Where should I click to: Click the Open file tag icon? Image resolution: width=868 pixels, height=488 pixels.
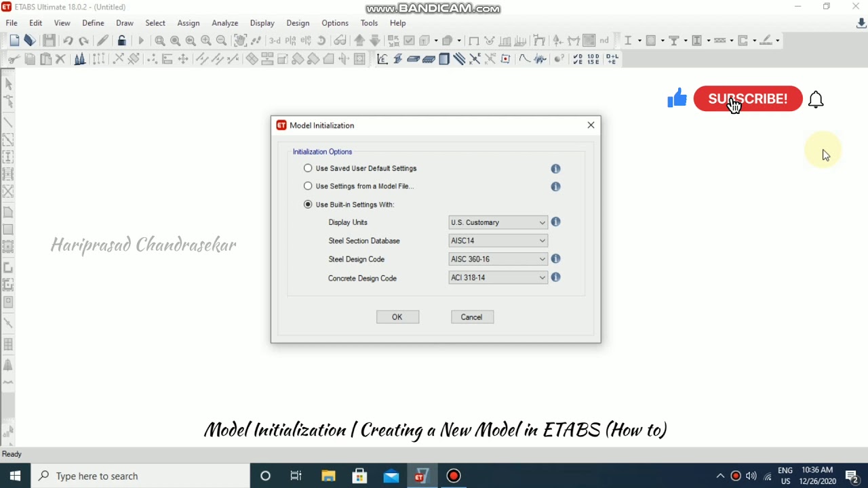(30, 41)
